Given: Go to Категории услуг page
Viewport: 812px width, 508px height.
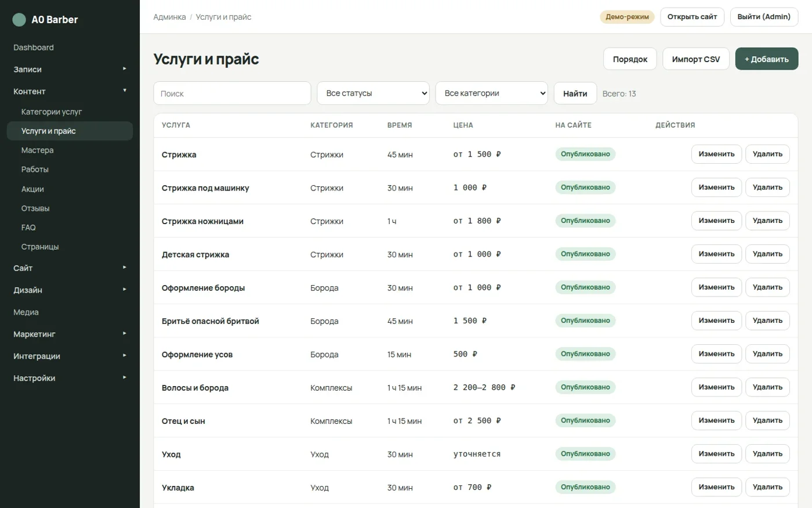Looking at the screenshot, I should click(70, 112).
